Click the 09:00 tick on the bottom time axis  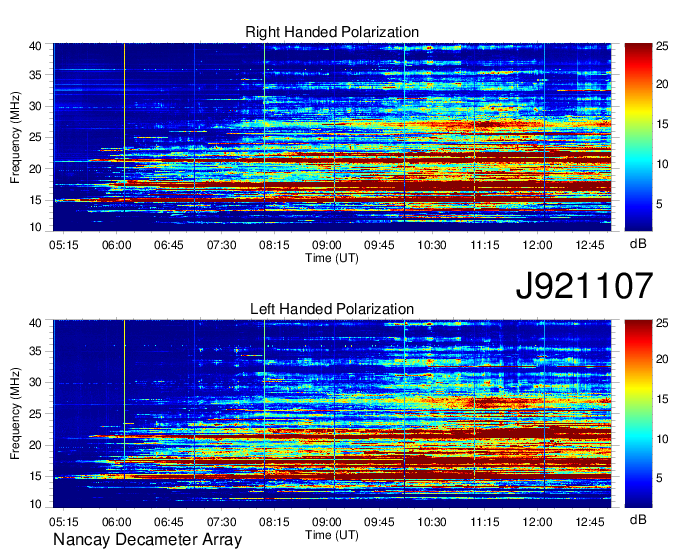click(x=327, y=522)
